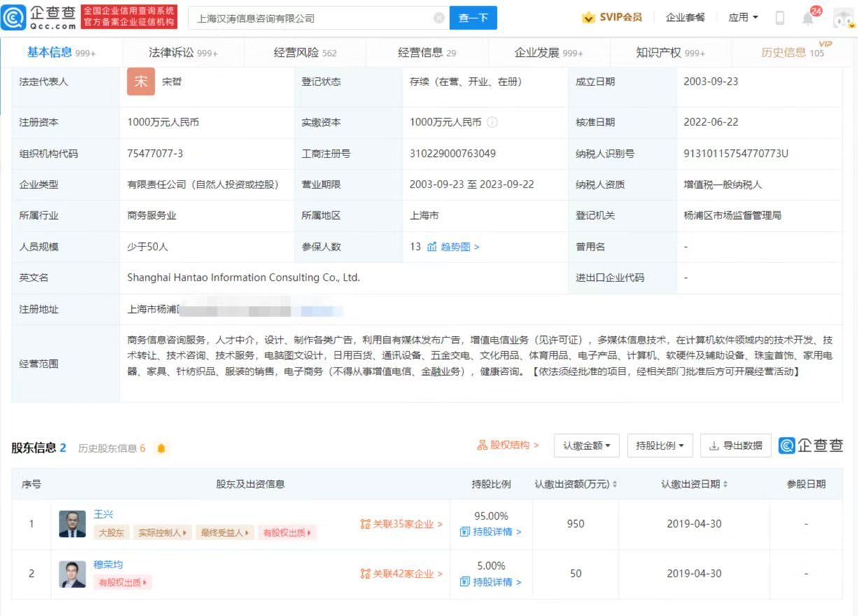Click the 参股日期 column header
This screenshot has width=858, height=616.
(x=806, y=484)
